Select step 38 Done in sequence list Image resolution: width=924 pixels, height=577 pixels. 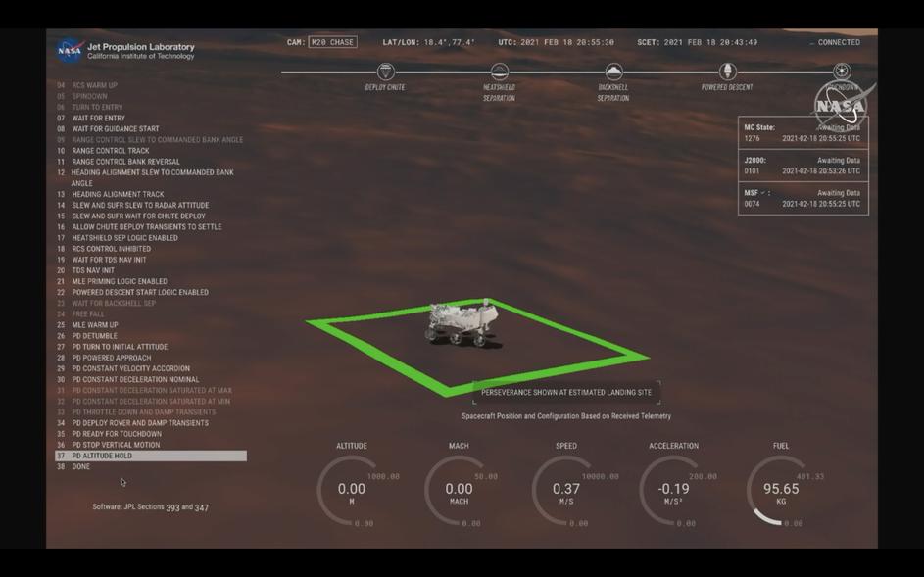[80, 466]
